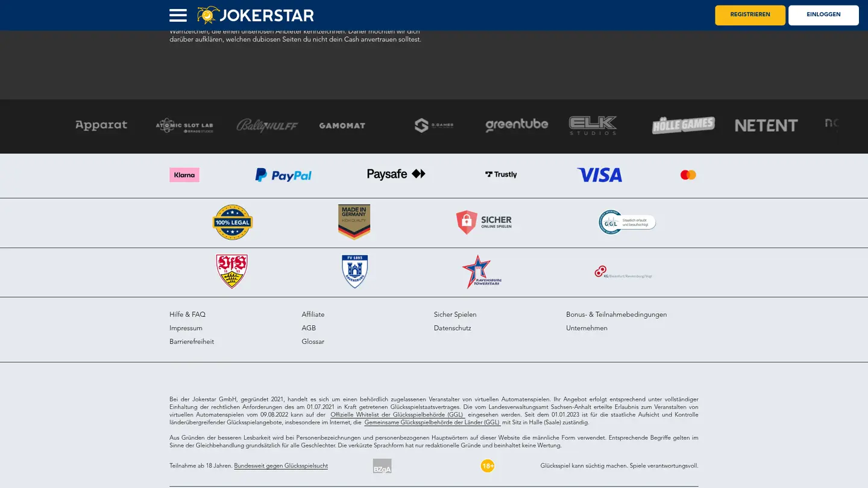Open the AGB link

pyautogui.click(x=309, y=328)
